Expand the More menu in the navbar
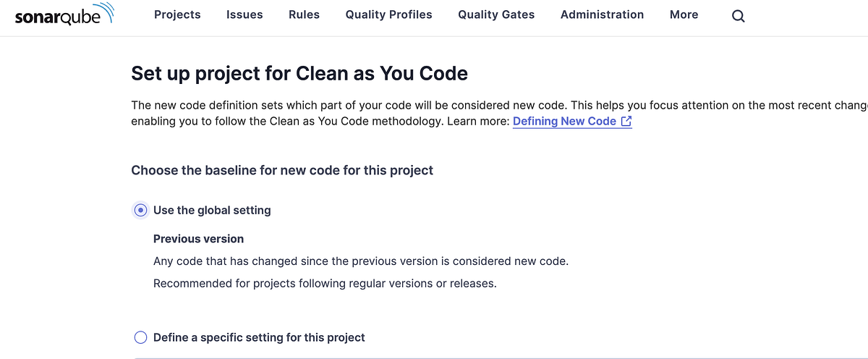The width and height of the screenshot is (868, 359). click(x=684, y=14)
